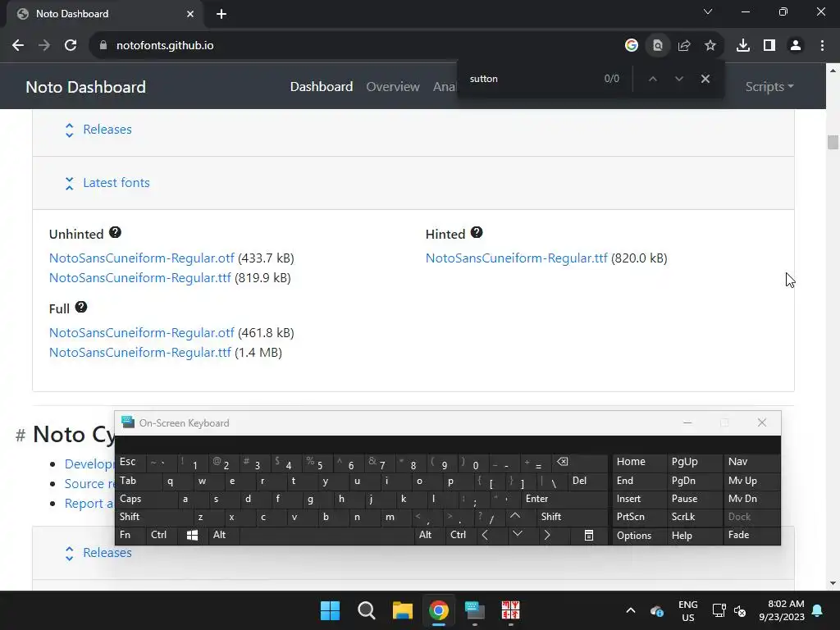Click the spacebar on On-Screen Keyboard
The height and width of the screenshot is (630, 840).
click(x=327, y=535)
